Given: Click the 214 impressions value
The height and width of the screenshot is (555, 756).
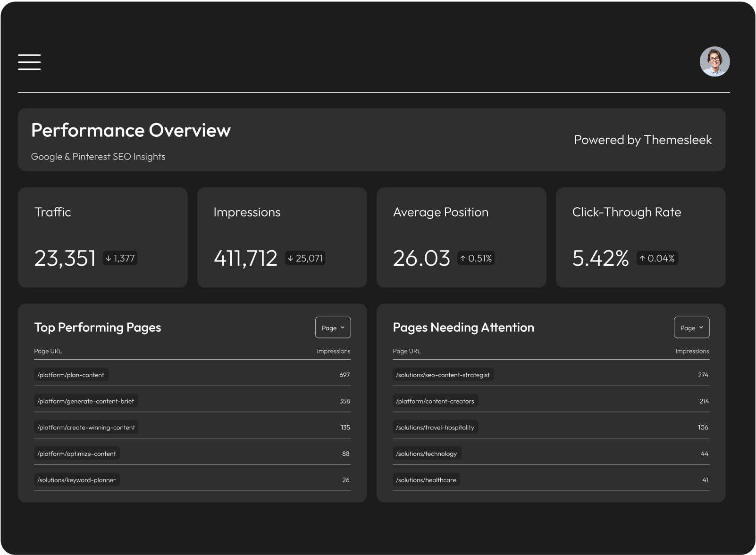Looking at the screenshot, I should 704,401.
